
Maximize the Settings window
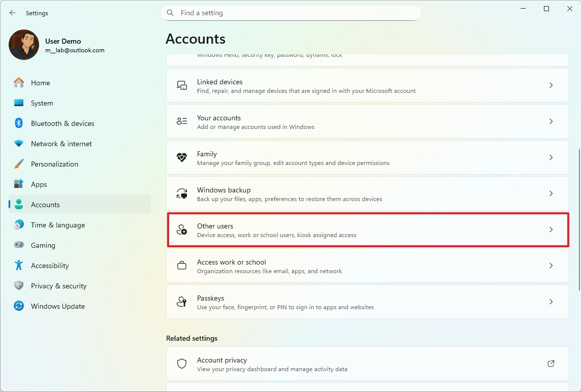coord(546,9)
